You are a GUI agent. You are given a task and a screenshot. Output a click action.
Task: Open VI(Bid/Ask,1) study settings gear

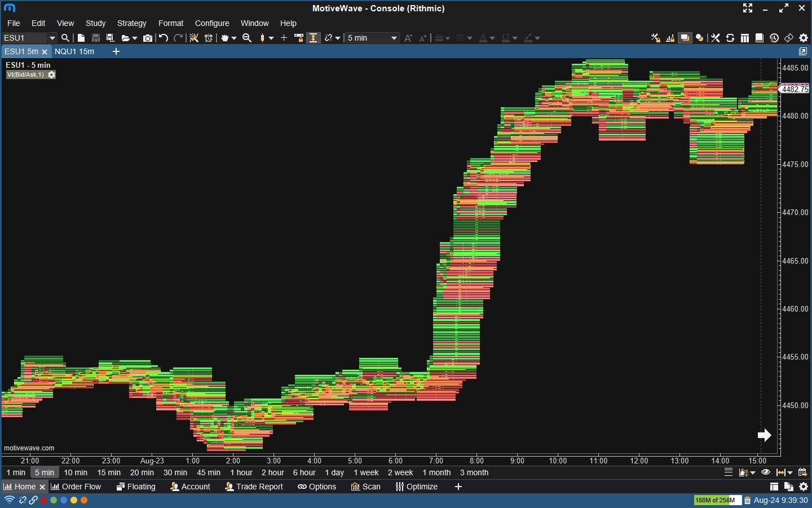coord(51,75)
